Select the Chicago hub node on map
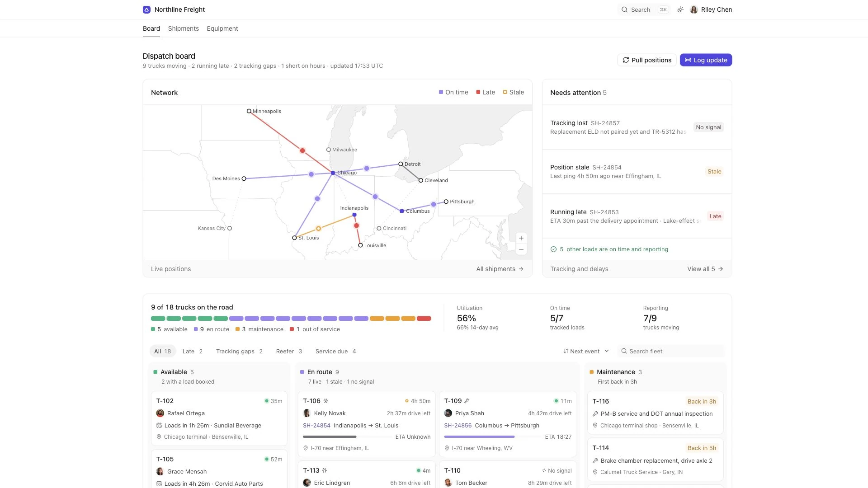868x488 pixels. [x=333, y=173]
